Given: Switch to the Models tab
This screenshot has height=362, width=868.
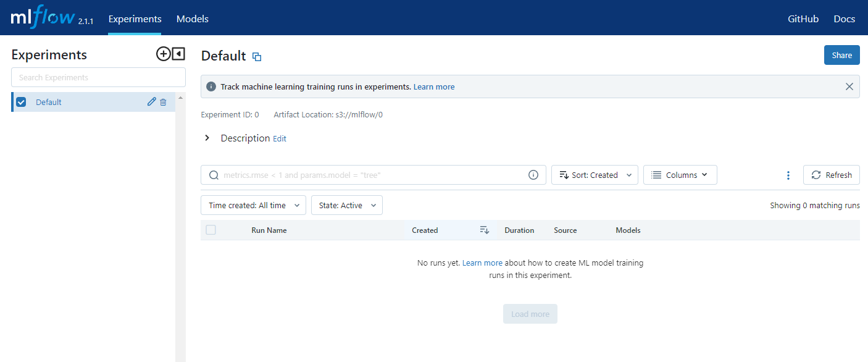Looking at the screenshot, I should (x=193, y=19).
